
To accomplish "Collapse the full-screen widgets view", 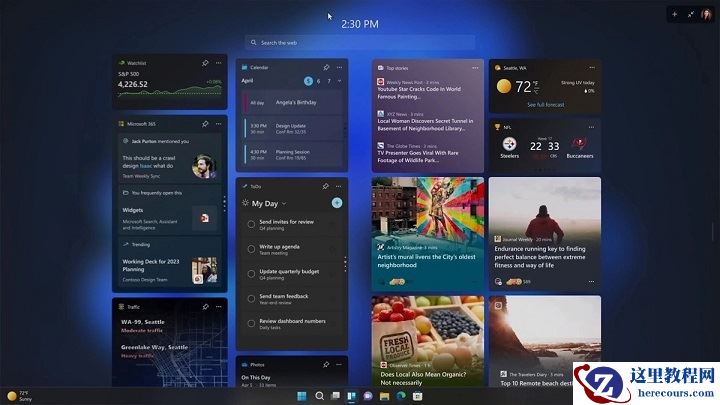I will click(691, 14).
